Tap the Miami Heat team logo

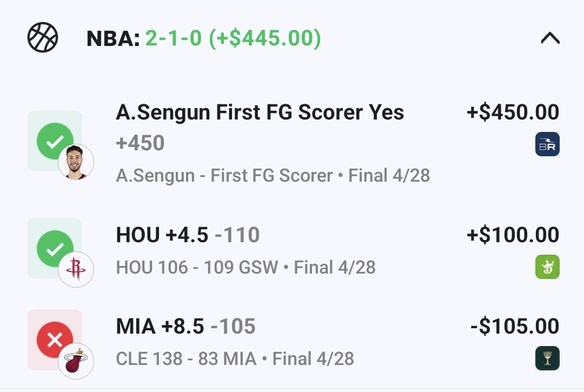click(x=76, y=361)
